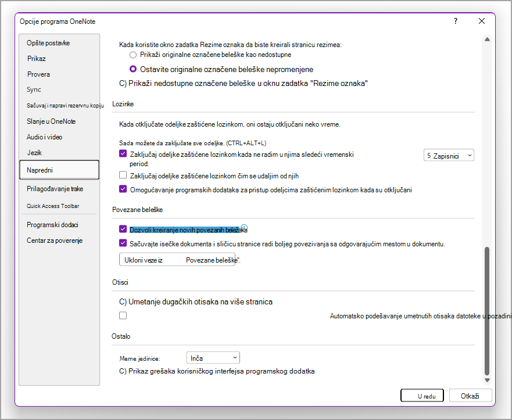This screenshot has height=420, width=512.
Task: Uncheck 'Dozvoli kreiranje novih povezanih beležaka'
Action: 123,229
